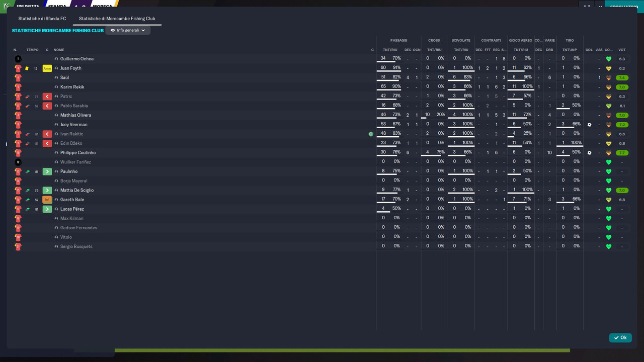This screenshot has width=644, height=362.
Task: Click the green progress bar at bottom
Action: (342, 350)
